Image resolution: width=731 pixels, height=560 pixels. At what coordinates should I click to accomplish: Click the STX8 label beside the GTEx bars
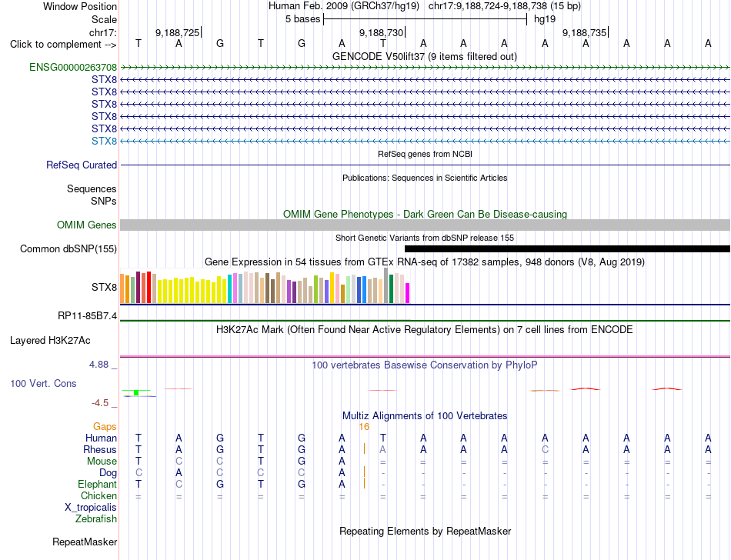pyautogui.click(x=104, y=287)
